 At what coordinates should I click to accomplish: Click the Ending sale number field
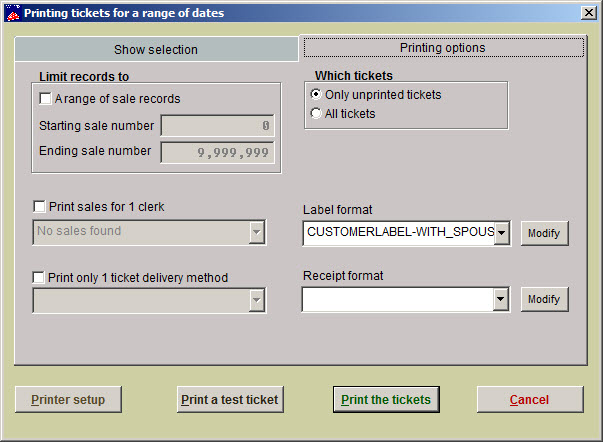click(x=217, y=152)
